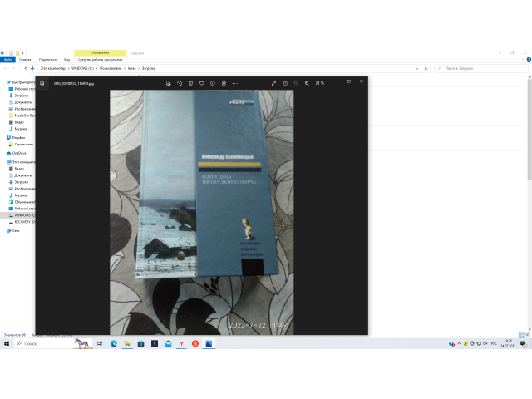Show file info in Photos toolbar

213,83
